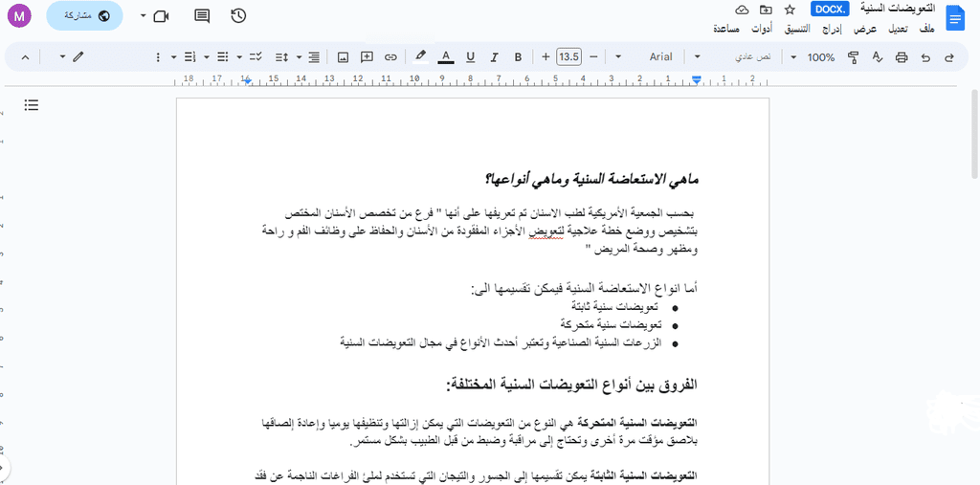The image size is (980, 485).
Task: Click the move to folder icon
Action: 766,10
